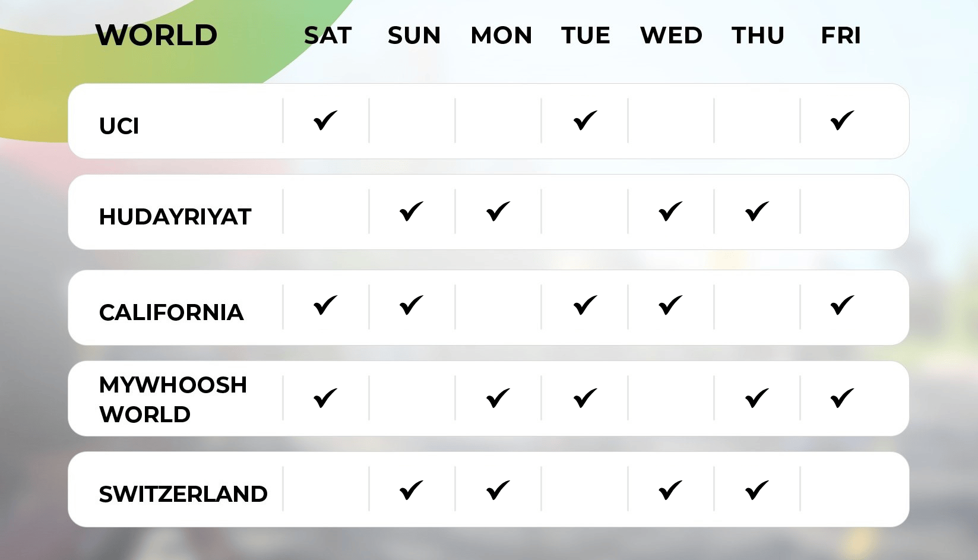The height and width of the screenshot is (560, 978).
Task: Select Switzerland Wednesday checkmark
Action: pos(671,491)
